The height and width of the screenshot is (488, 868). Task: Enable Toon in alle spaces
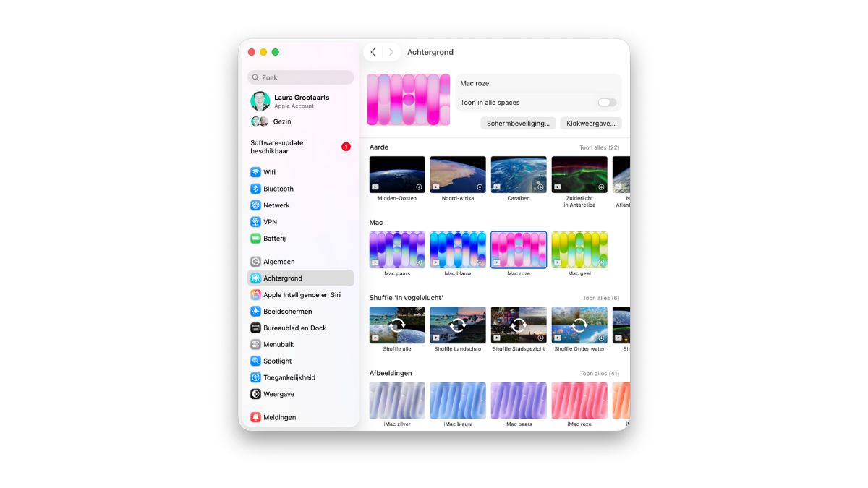point(606,103)
